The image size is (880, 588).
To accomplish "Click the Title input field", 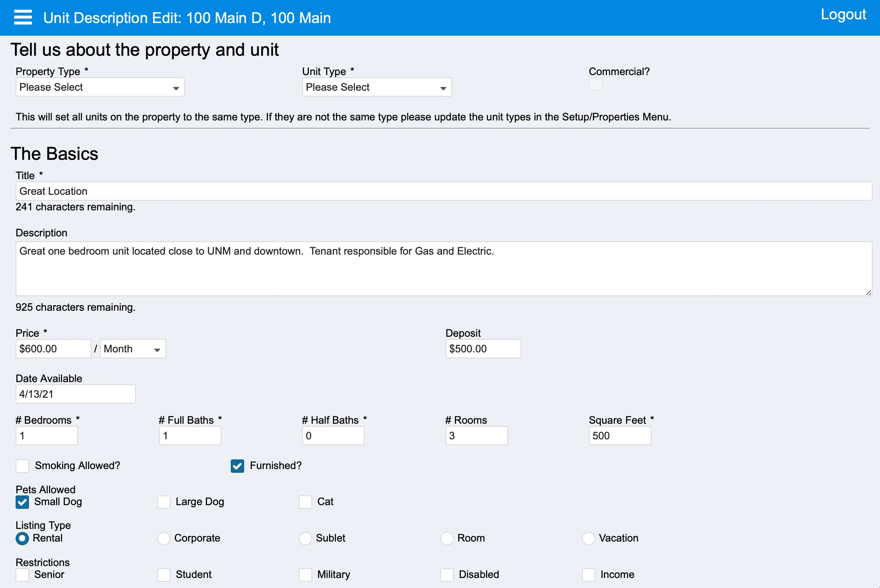I will pyautogui.click(x=443, y=191).
